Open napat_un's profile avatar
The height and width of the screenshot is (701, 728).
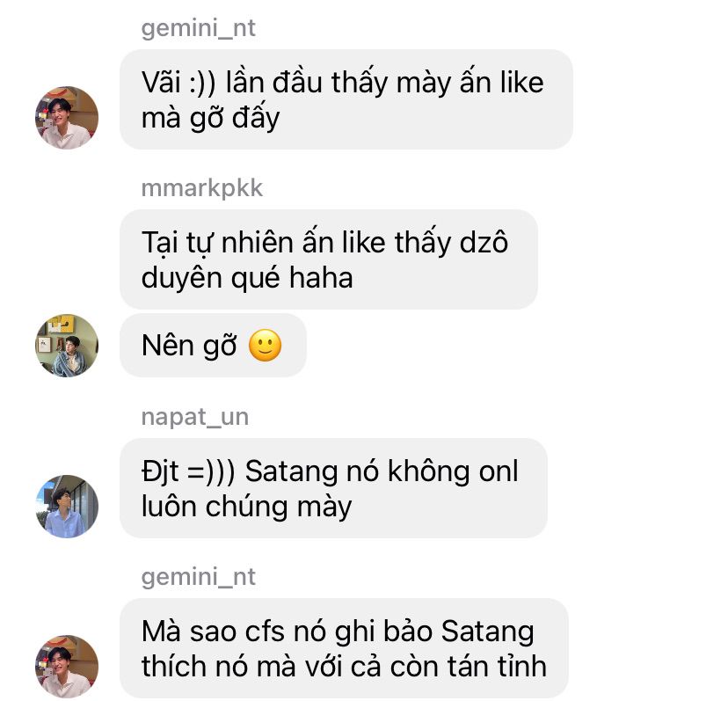[67, 506]
